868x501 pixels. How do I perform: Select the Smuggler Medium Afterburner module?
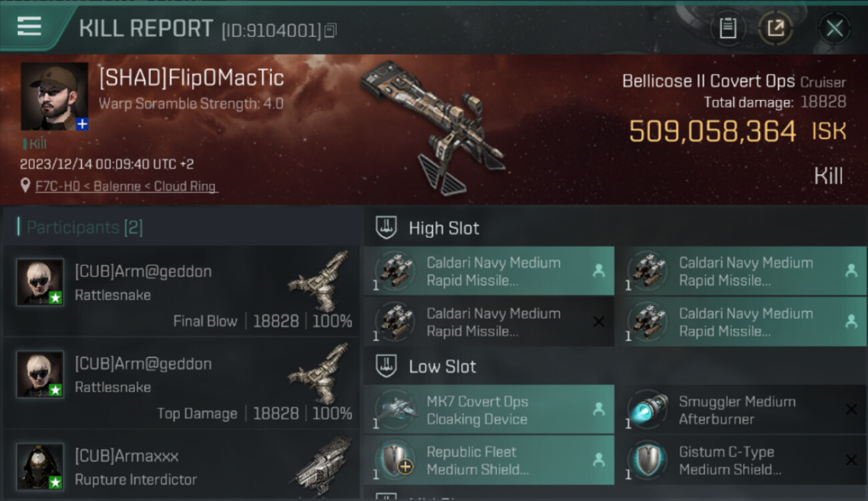coord(740,409)
